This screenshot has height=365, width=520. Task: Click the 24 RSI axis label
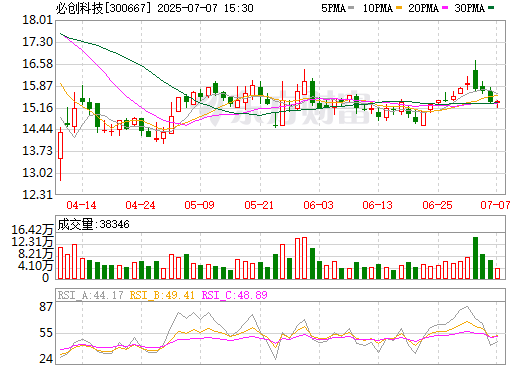point(46,359)
